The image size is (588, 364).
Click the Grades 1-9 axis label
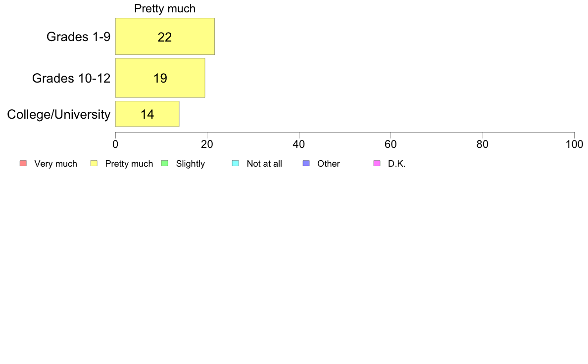click(78, 37)
